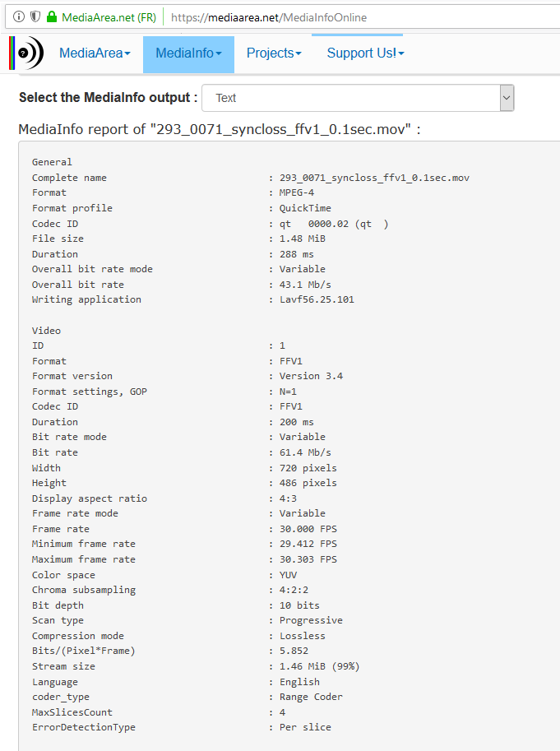Click the MediaInfo report heading text
Viewport: 560px width, 751px height.
click(220, 129)
